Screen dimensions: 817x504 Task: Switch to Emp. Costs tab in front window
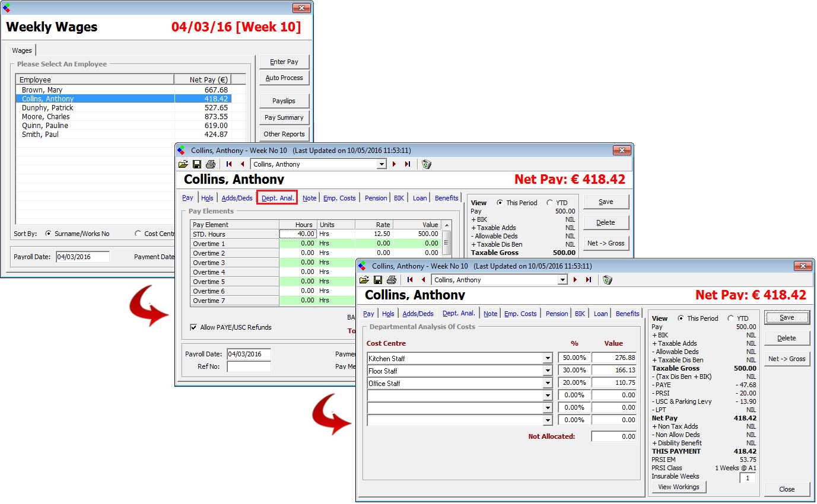point(520,314)
